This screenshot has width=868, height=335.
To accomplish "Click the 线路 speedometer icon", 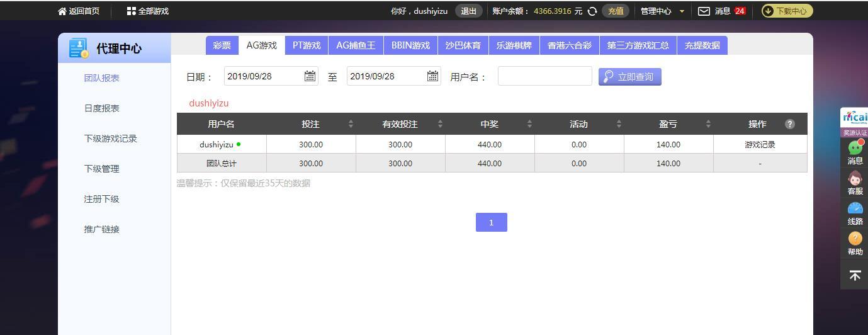I will click(x=855, y=208).
